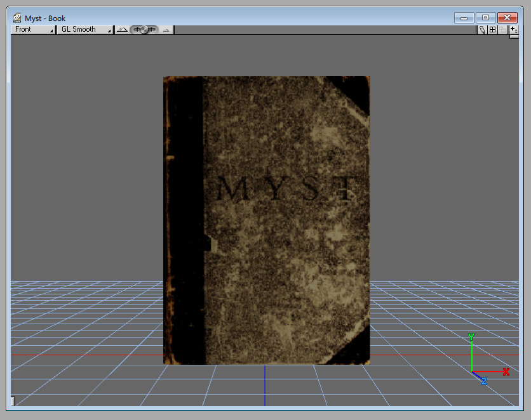
Task: Click the greyed overlapping windows icon
Action: [x=502, y=30]
